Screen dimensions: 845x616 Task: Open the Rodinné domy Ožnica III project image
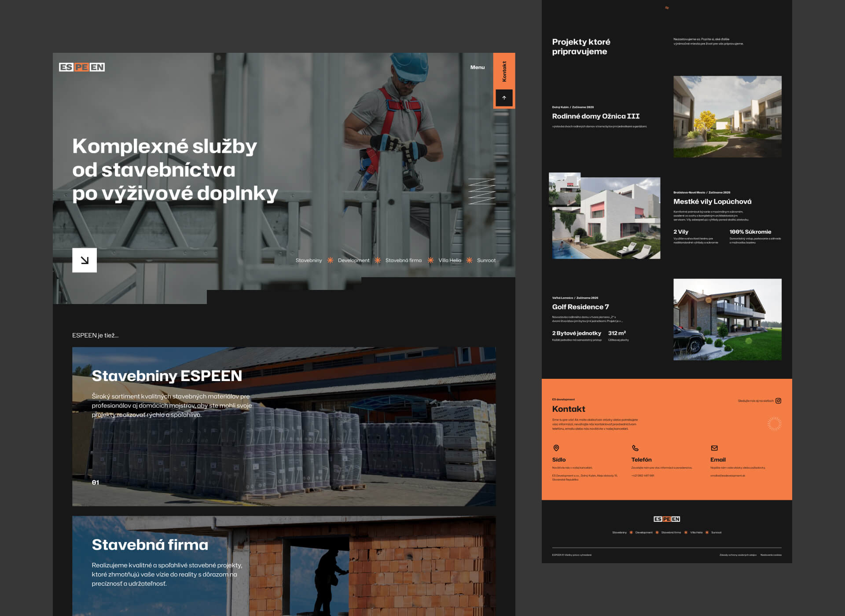(727, 117)
